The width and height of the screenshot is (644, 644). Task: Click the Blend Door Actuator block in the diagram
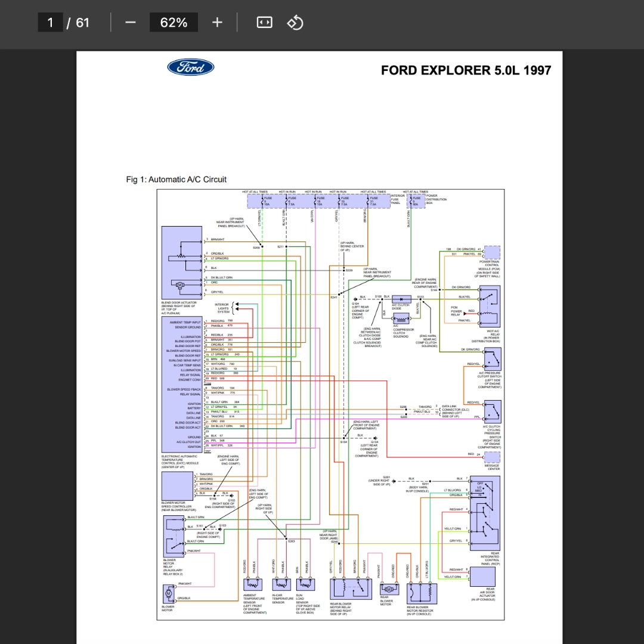182,262
